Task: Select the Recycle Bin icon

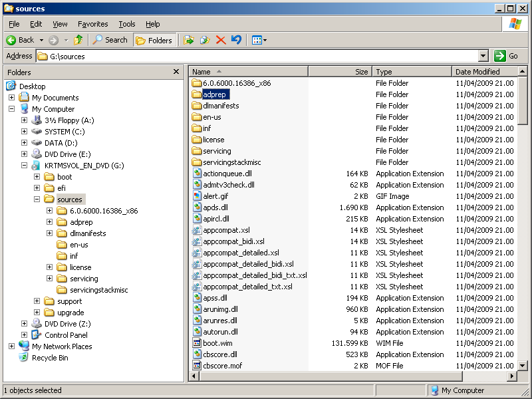Action: [x=24, y=358]
